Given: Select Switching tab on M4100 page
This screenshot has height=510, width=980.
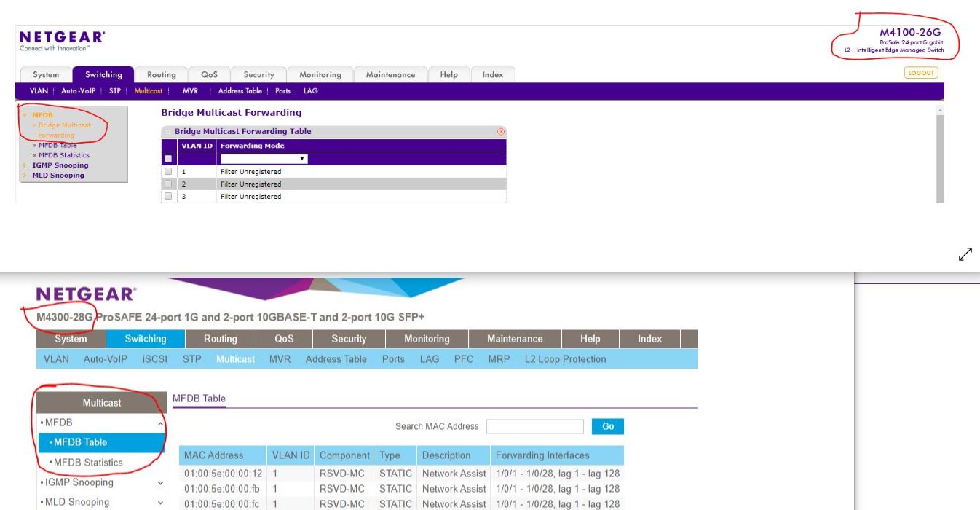Looking at the screenshot, I should point(103,74).
